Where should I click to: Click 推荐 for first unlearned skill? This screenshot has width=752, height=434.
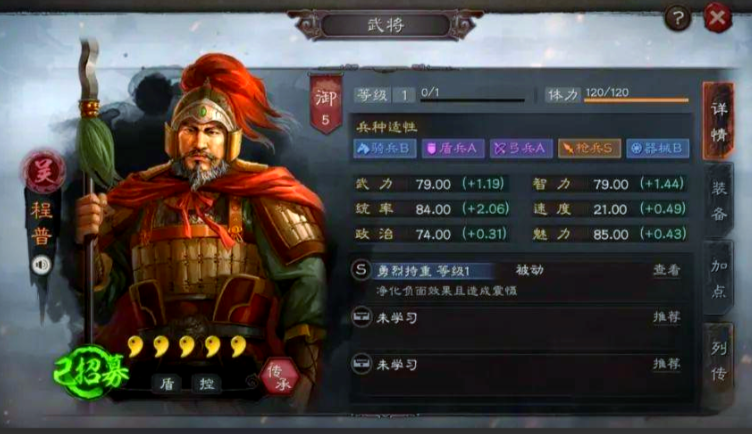(x=667, y=317)
